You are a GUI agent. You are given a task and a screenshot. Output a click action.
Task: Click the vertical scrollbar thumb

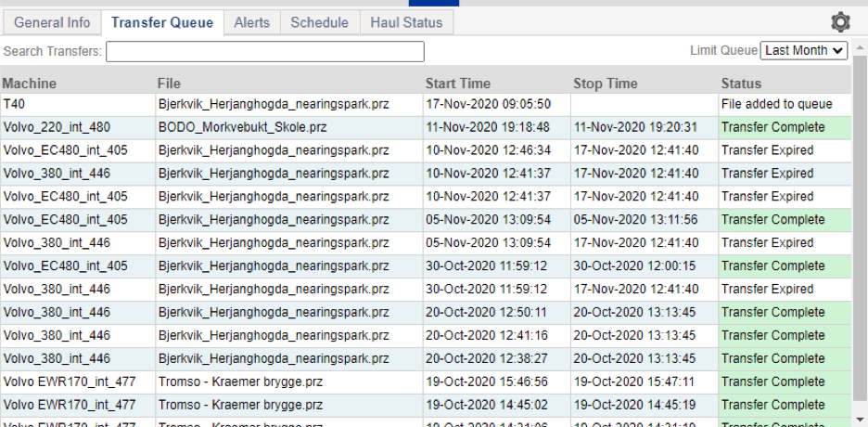(860, 227)
